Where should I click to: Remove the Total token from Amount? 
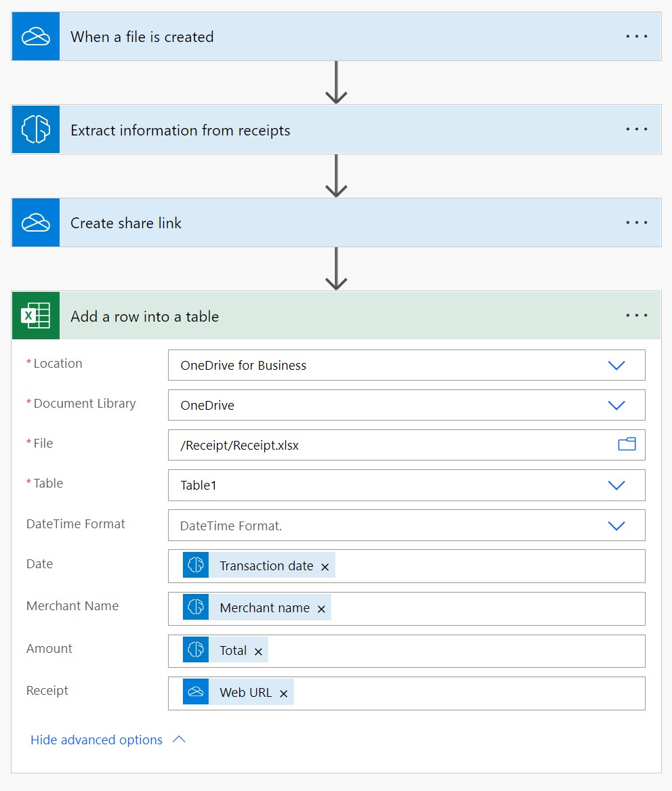pyautogui.click(x=258, y=650)
